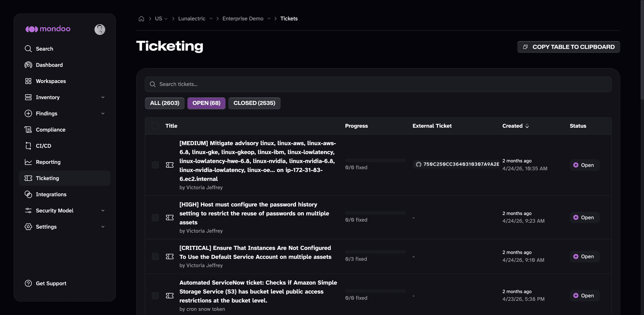This screenshot has width=644, height=315.
Task: Switch to ALL (2603) tickets tab
Action: (x=164, y=103)
